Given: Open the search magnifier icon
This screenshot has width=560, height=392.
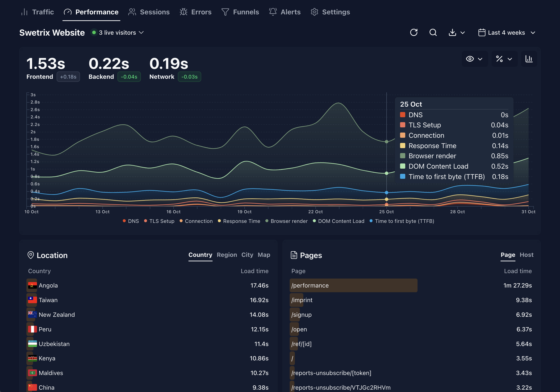Looking at the screenshot, I should point(433,33).
